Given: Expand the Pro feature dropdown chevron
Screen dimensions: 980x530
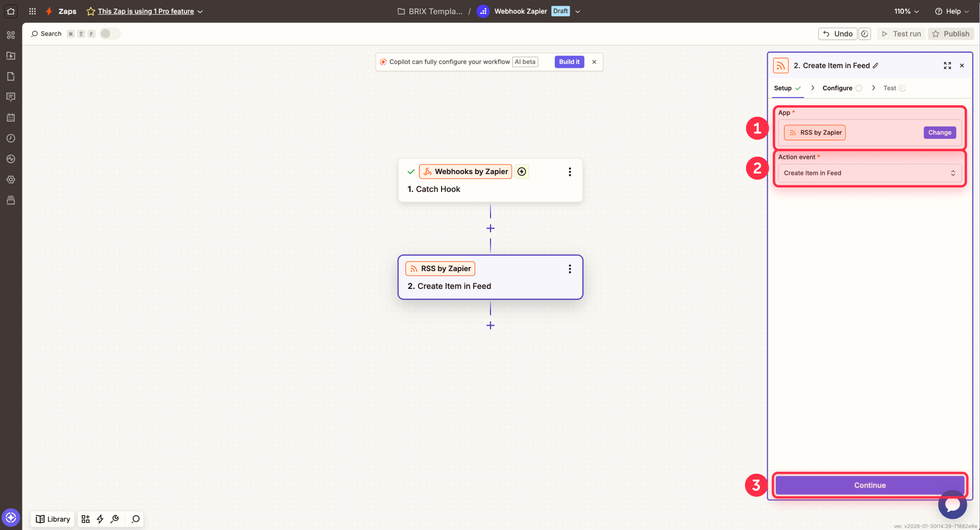Looking at the screenshot, I should coord(200,11).
